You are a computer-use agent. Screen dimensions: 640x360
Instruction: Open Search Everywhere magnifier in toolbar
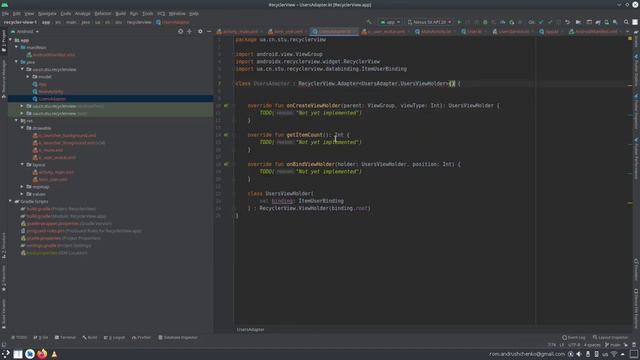626,22
